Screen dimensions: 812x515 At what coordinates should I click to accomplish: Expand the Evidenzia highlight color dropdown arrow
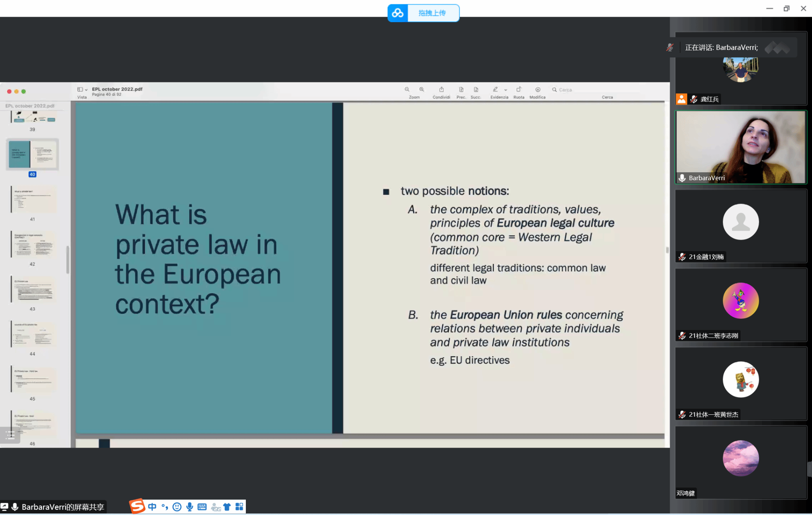(x=506, y=90)
